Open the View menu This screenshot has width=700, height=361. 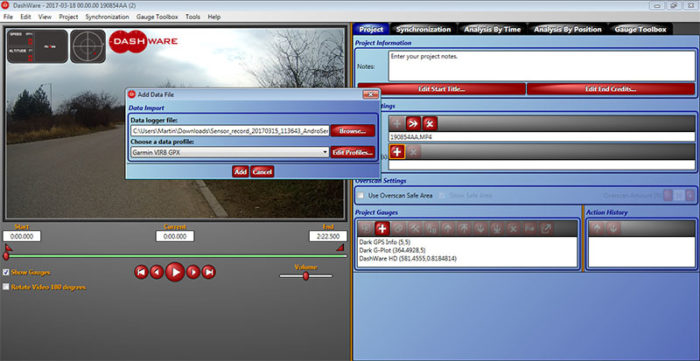(x=45, y=17)
